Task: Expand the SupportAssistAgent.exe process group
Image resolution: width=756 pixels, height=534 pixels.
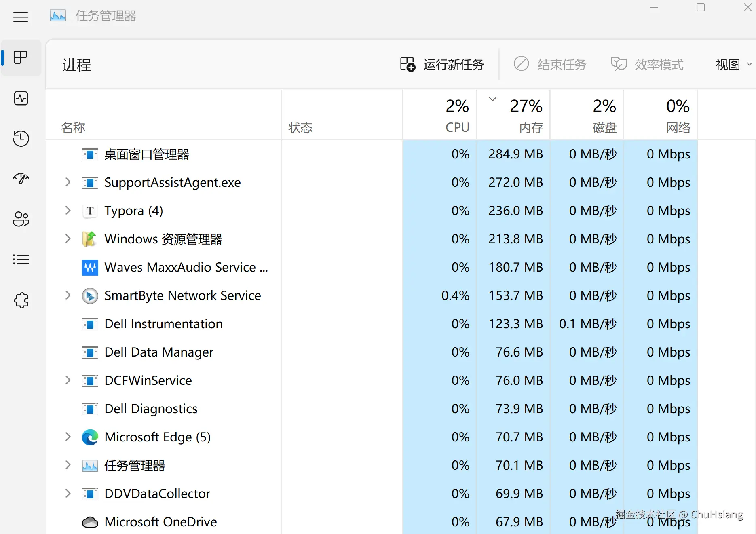Action: pos(68,182)
